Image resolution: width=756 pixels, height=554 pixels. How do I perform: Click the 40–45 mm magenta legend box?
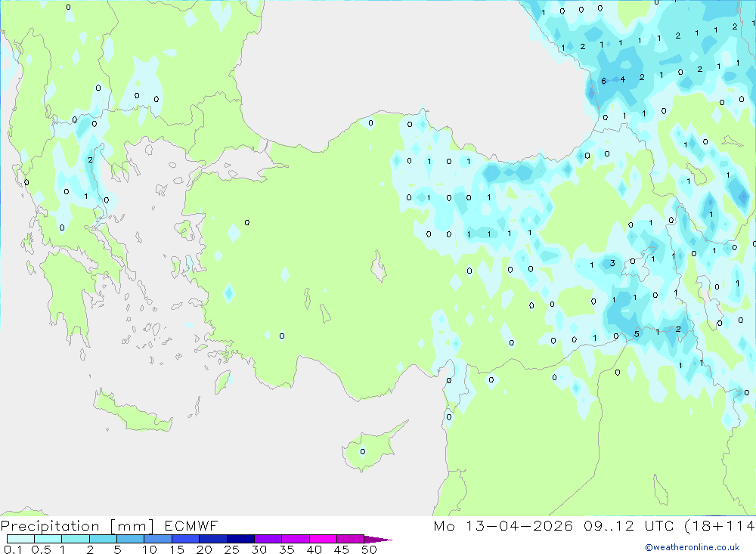tap(323, 539)
